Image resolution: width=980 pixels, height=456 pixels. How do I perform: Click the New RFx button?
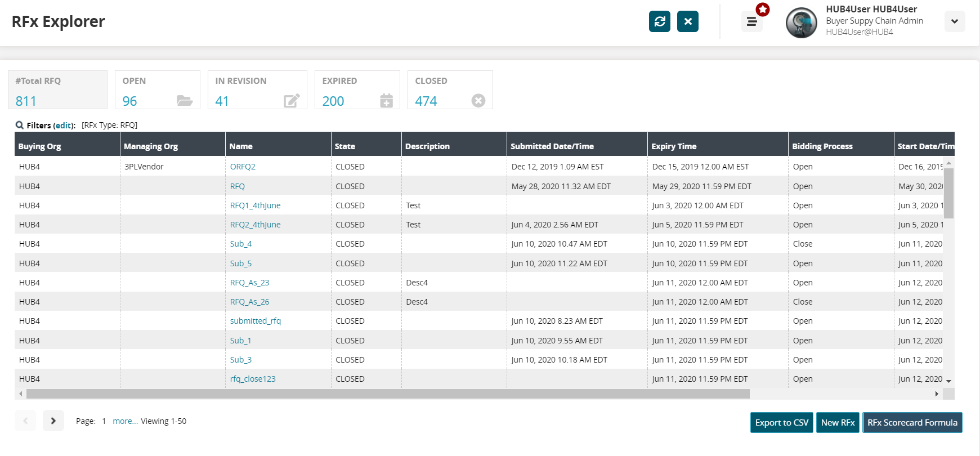[837, 423]
